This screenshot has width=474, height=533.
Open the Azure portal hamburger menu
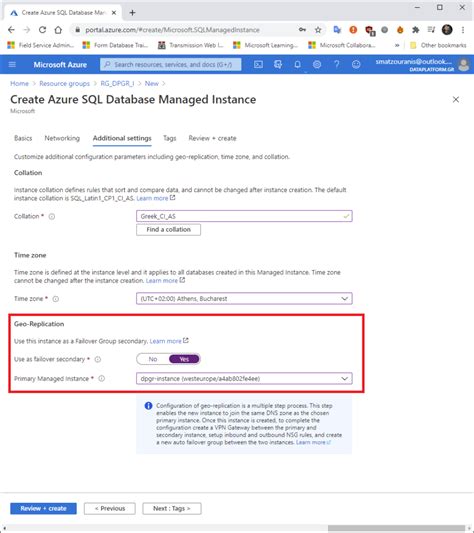point(12,65)
